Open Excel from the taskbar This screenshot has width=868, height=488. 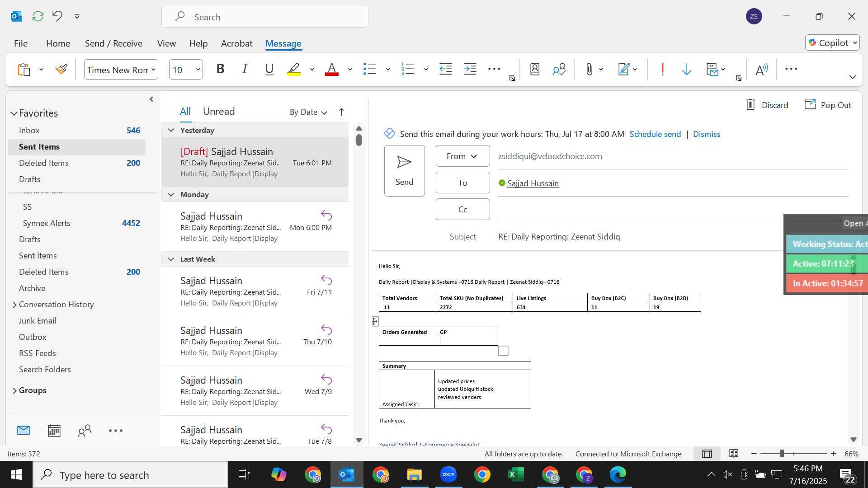point(516,474)
